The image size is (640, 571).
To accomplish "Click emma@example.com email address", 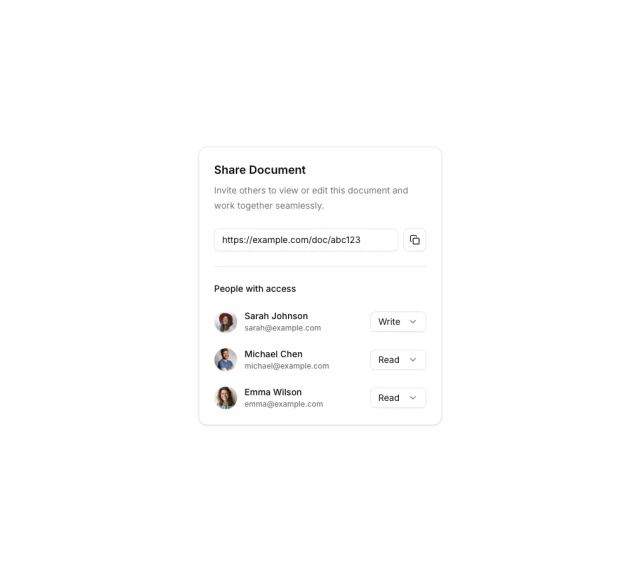I will coord(284,404).
